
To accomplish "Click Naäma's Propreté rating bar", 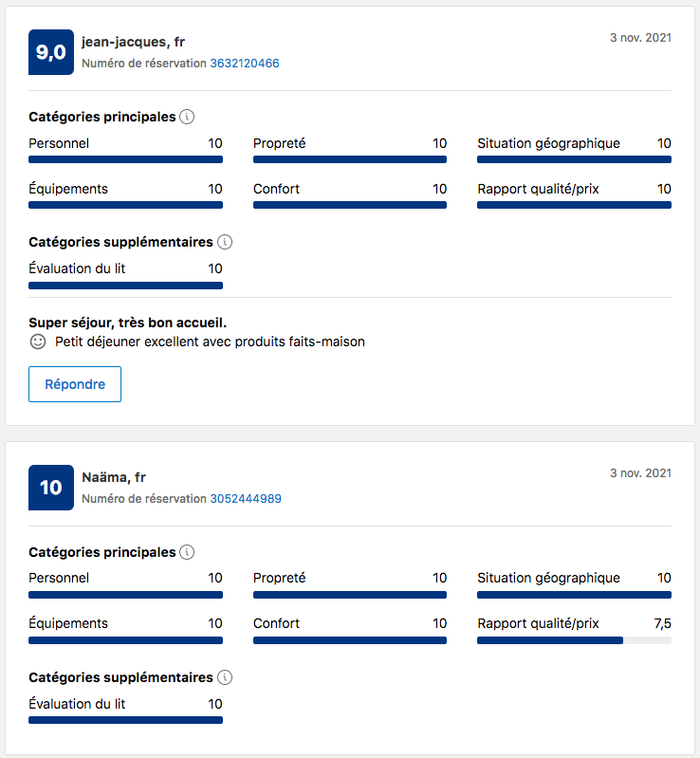I will (349, 595).
